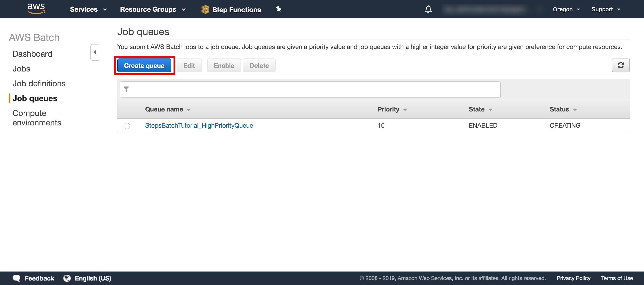Image resolution: width=644 pixels, height=285 pixels.
Task: Click the Step Functions shortcut label
Action: [236, 9]
